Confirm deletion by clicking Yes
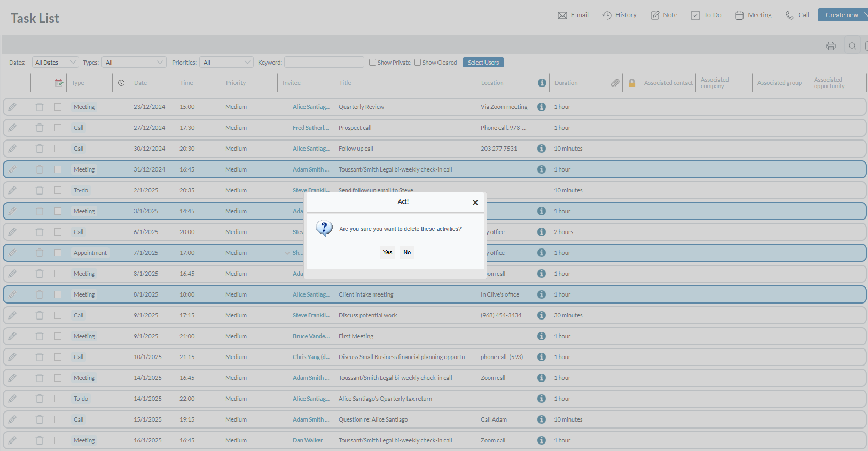This screenshot has width=868, height=451. coord(388,252)
